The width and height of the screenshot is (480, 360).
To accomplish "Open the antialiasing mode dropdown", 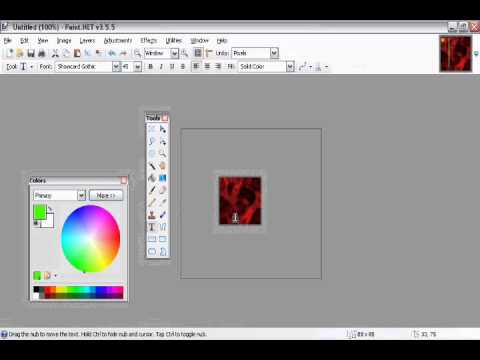I will (310, 67).
